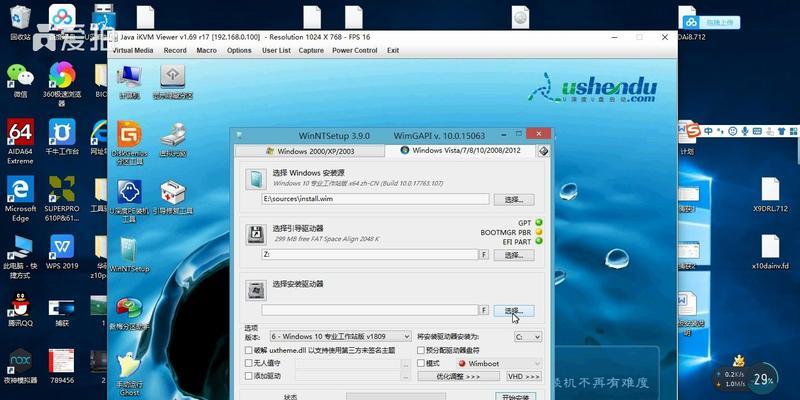Toggle the 破解 uxtheme.dll checkbox

248,351
